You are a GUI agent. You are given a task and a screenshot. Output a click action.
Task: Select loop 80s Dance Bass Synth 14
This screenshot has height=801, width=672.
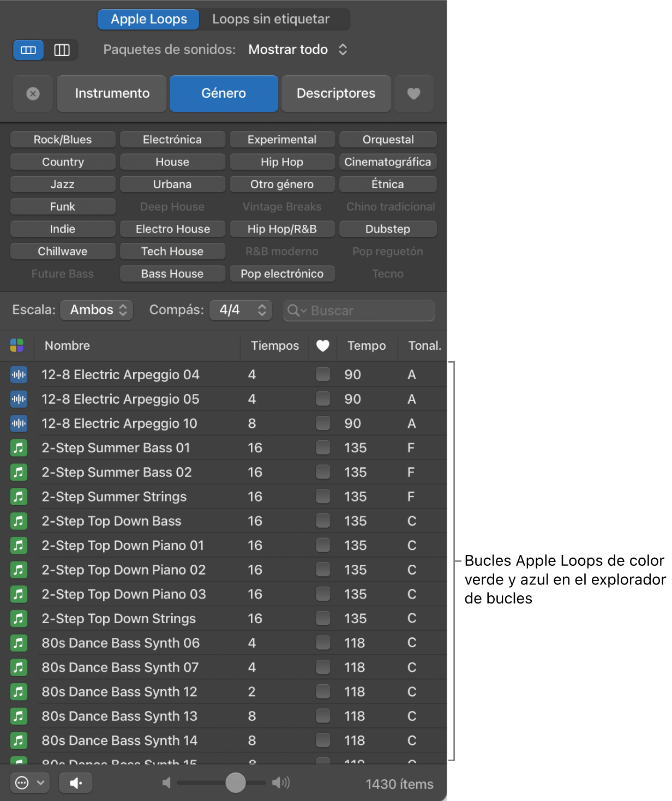click(223, 740)
